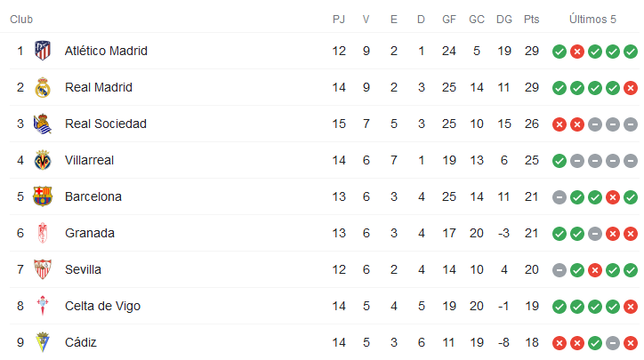Open the Atlético Madrid team link
644x360 pixels.
coord(106,51)
